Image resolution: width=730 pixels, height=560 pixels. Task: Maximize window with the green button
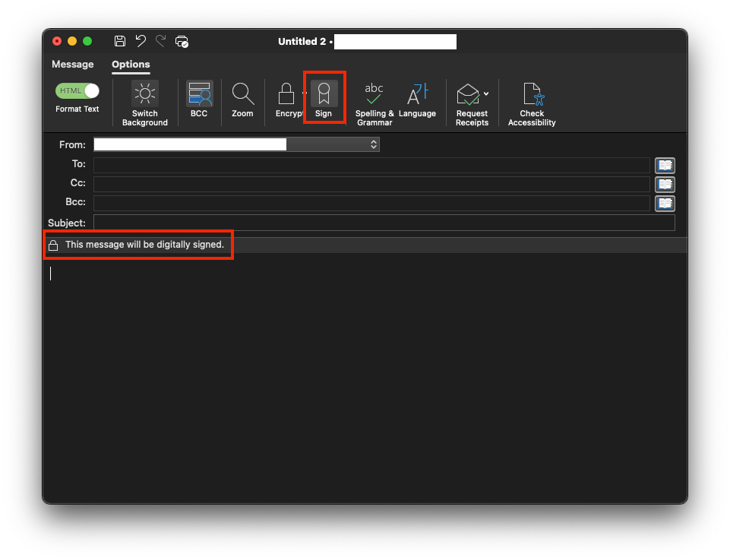tap(87, 41)
